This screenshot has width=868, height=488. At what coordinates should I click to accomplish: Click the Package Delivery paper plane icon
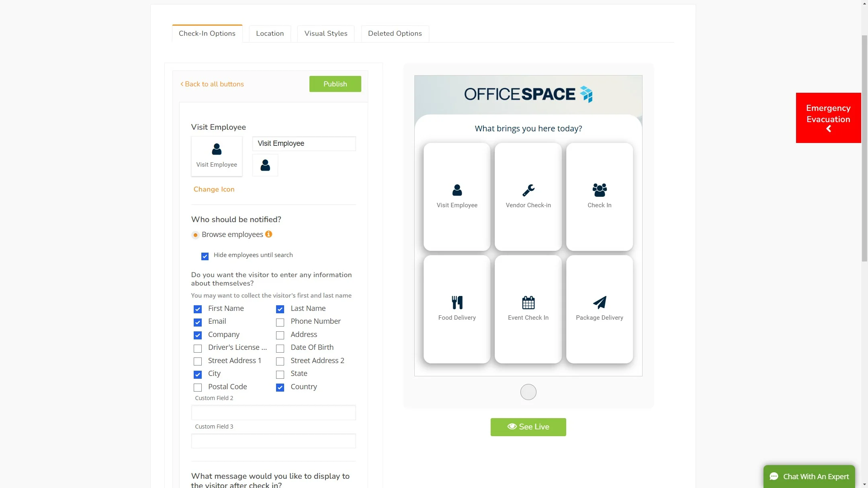pos(599,302)
